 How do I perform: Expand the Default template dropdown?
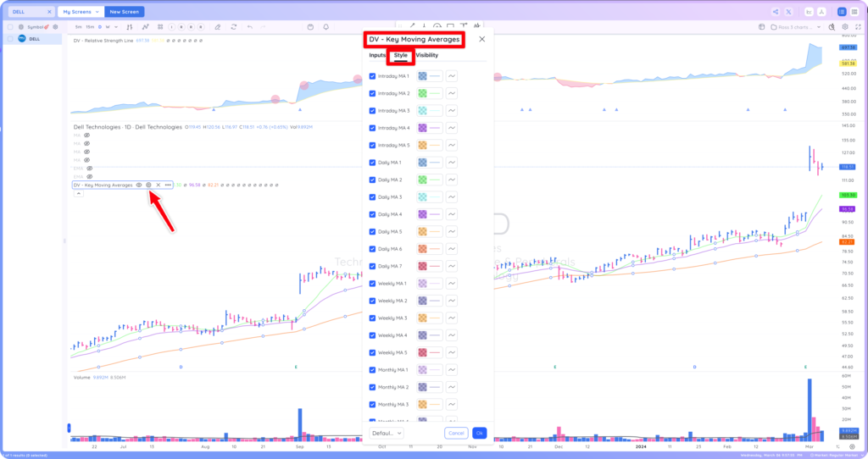point(387,433)
